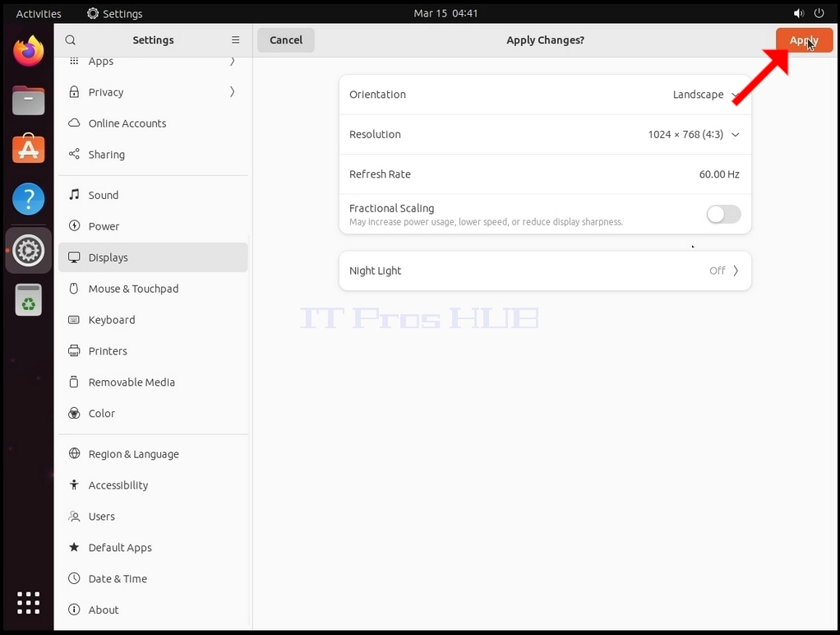Open Region & Language settings

153,454
